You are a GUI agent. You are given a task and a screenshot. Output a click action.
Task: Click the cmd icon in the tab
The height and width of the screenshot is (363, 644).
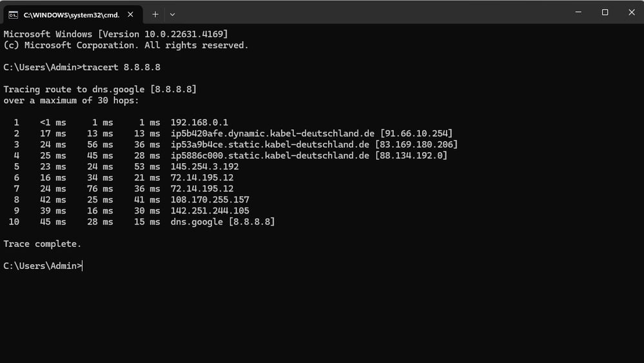click(x=13, y=14)
